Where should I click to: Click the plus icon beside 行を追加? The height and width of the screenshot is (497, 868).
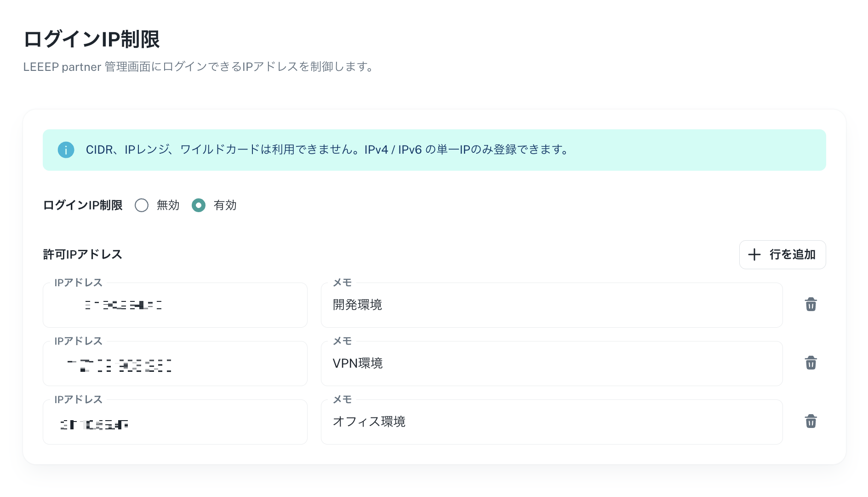[754, 254]
